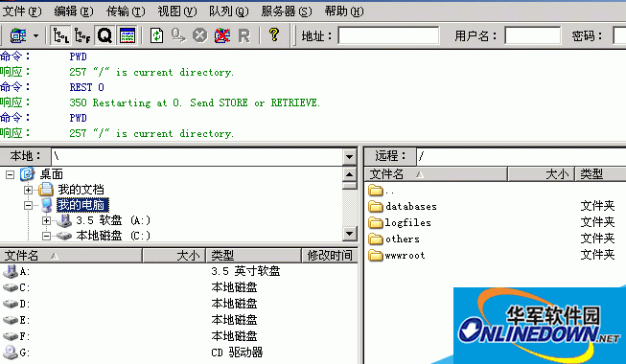Expand the 我的文档 tree node
This screenshot has width=626, height=364.
coord(28,190)
